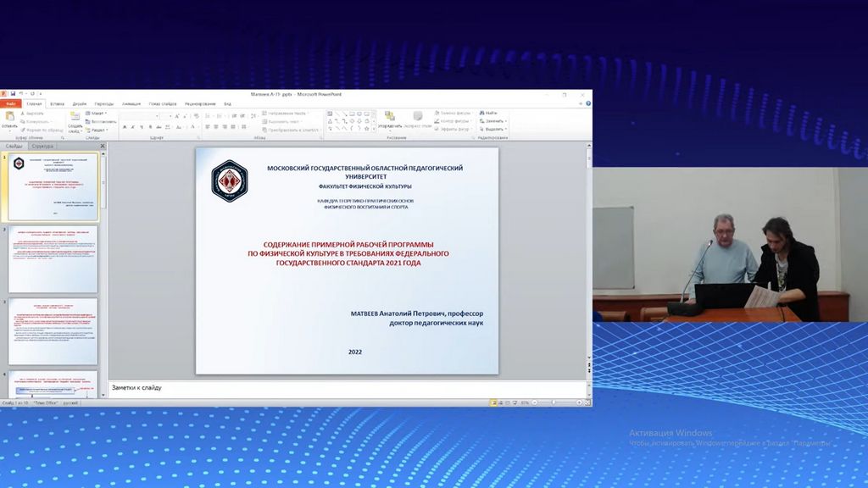Select the second slide thumbnail
Viewport: 868px width, 488px height.
coord(53,258)
